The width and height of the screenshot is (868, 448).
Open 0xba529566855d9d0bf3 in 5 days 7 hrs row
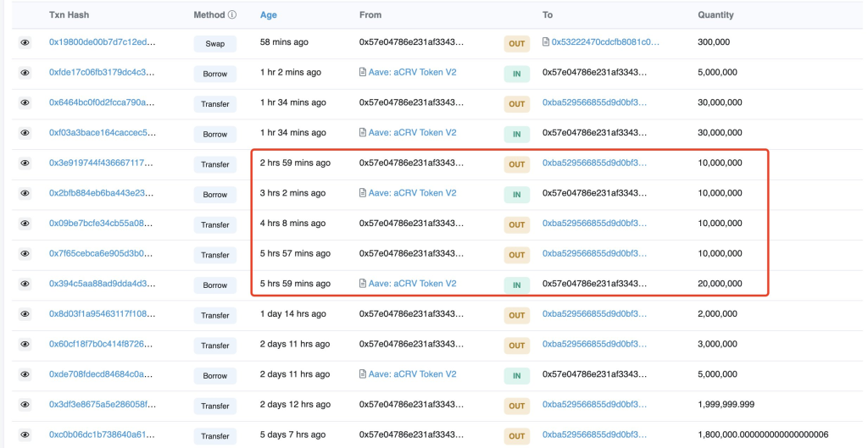click(x=594, y=434)
